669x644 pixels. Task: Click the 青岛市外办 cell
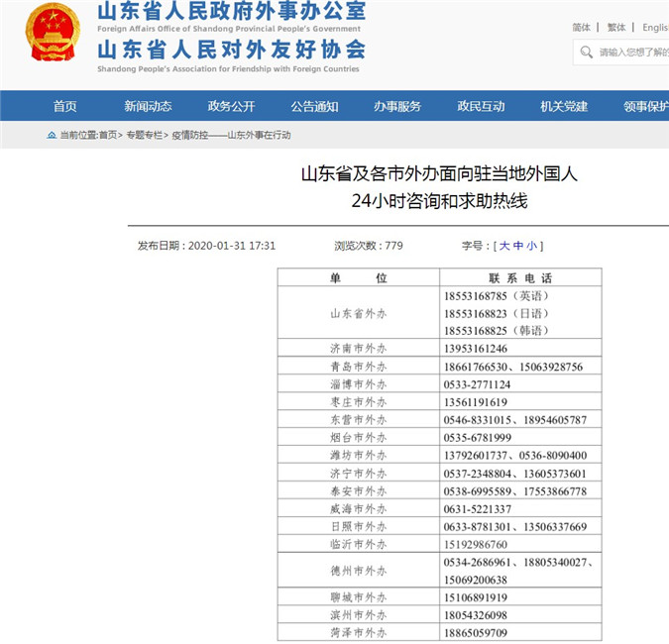tap(359, 367)
